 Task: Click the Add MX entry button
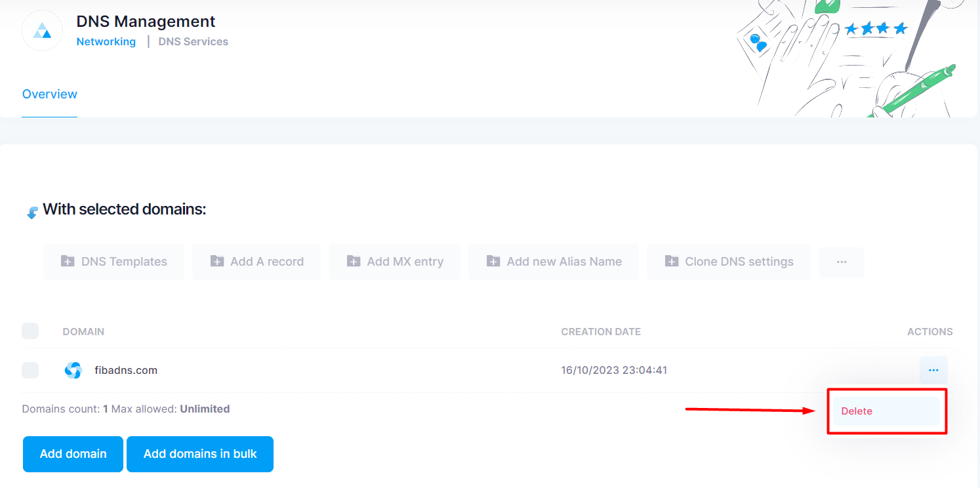(395, 262)
